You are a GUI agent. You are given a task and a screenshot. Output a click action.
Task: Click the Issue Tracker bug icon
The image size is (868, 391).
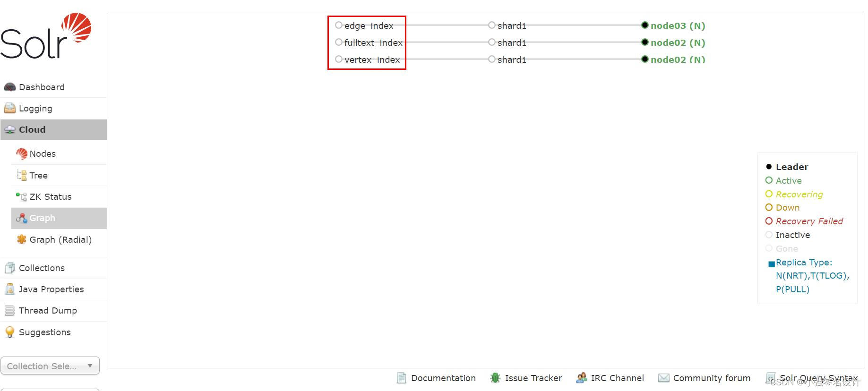coord(495,378)
